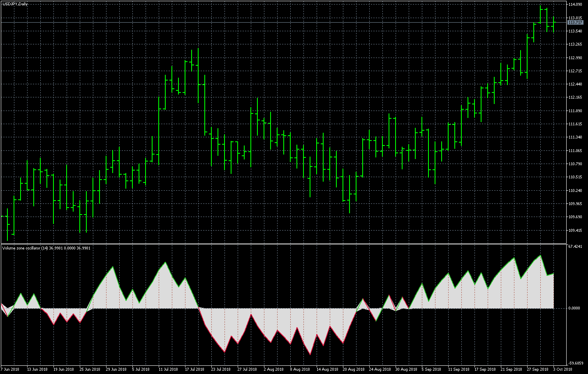Click the USDJPY,Daily chart title
The height and width of the screenshot is (374, 588).
pyautogui.click(x=14, y=4)
